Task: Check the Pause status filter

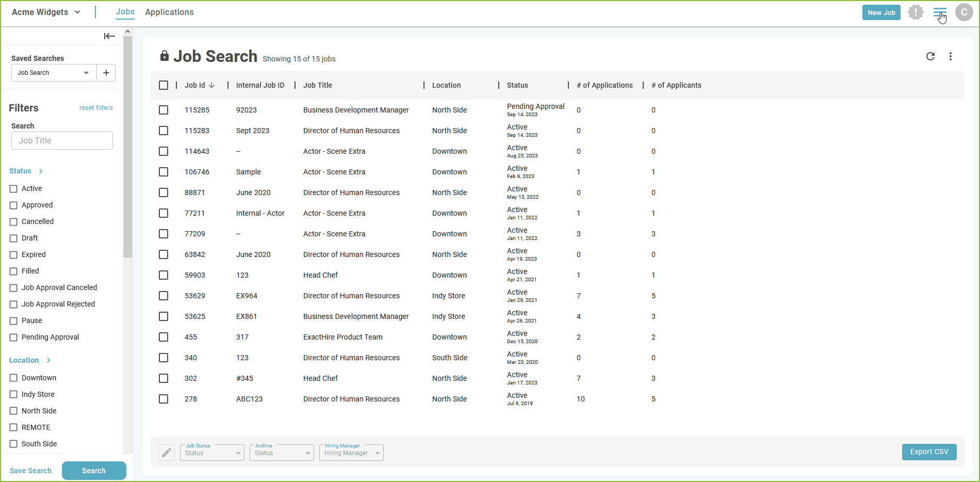Action: (x=13, y=321)
